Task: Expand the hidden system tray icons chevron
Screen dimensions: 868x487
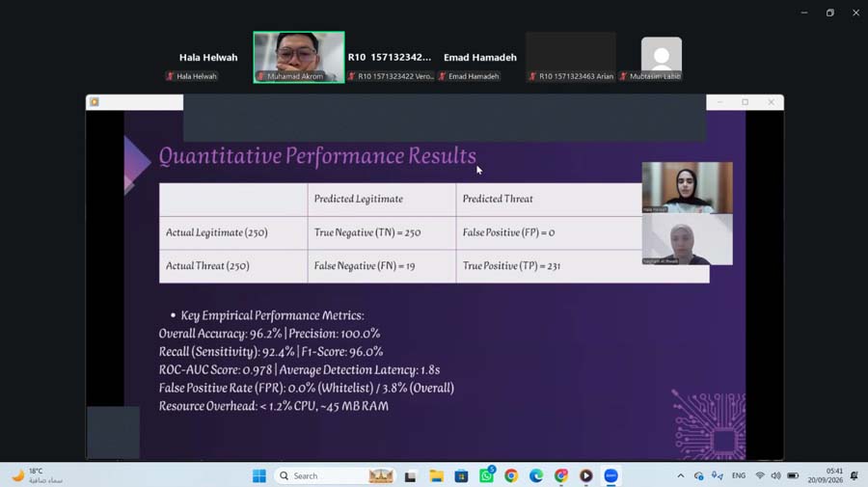Action: [680, 476]
